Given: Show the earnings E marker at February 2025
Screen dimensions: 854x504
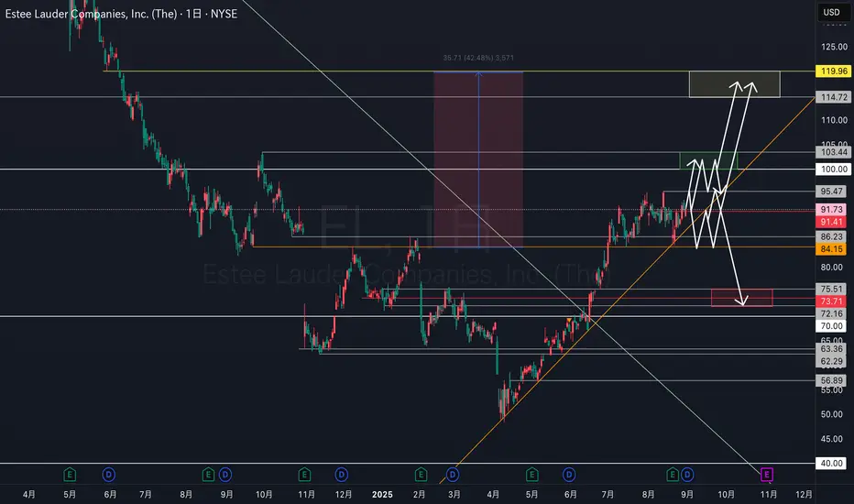Looking at the screenshot, I should coord(421,475).
